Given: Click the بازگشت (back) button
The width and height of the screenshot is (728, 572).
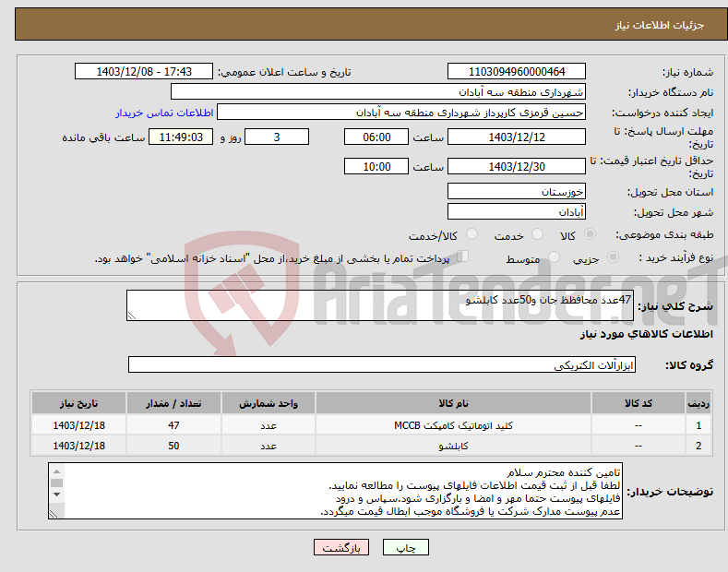Looking at the screenshot, I should coord(340,547).
